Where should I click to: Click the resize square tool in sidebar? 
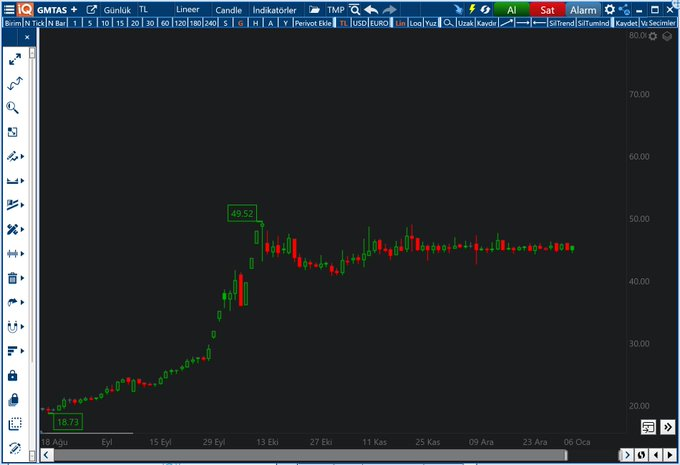(x=13, y=132)
